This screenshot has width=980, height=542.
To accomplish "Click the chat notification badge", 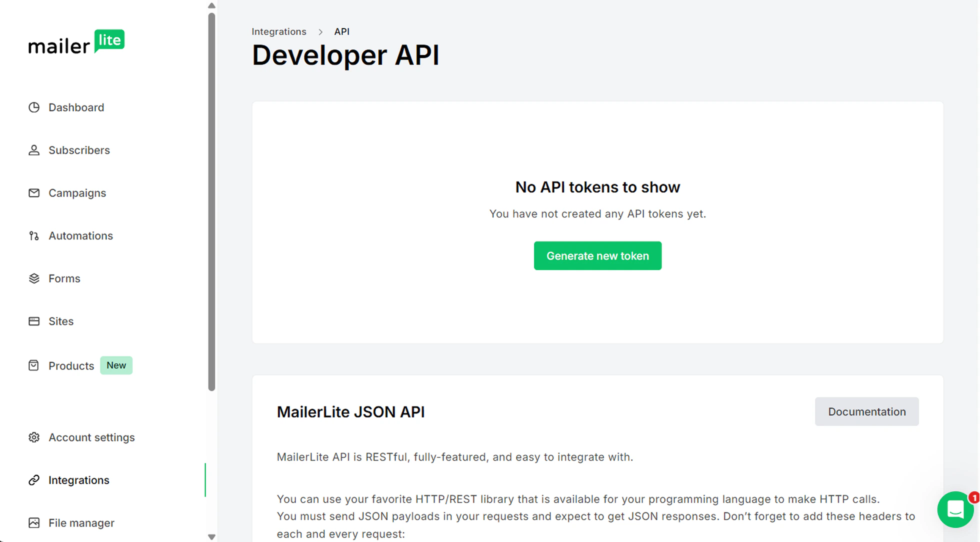I will [974, 497].
